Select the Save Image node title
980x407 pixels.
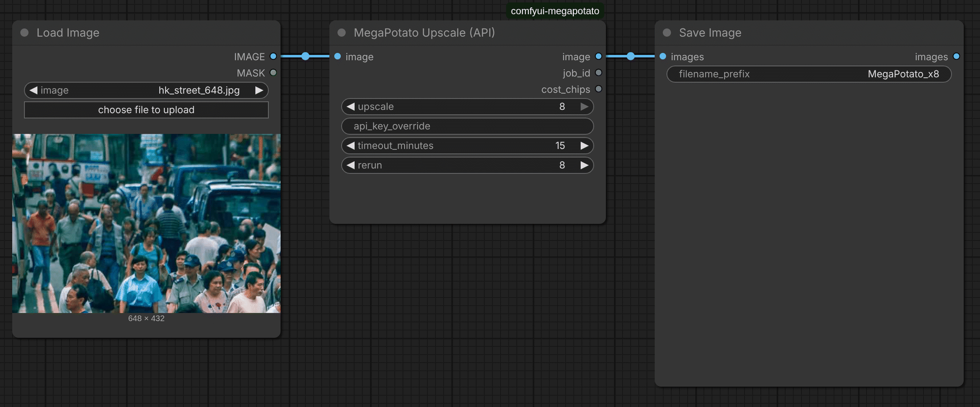point(710,33)
